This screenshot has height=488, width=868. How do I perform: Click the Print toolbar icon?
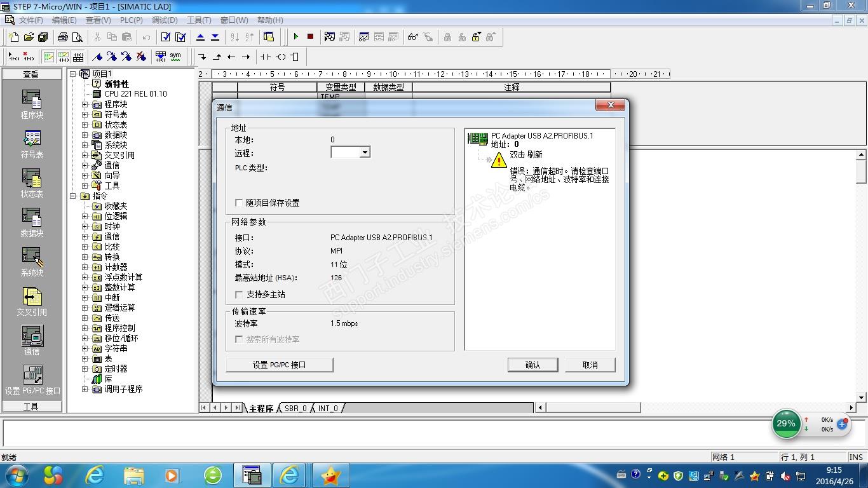(x=62, y=37)
